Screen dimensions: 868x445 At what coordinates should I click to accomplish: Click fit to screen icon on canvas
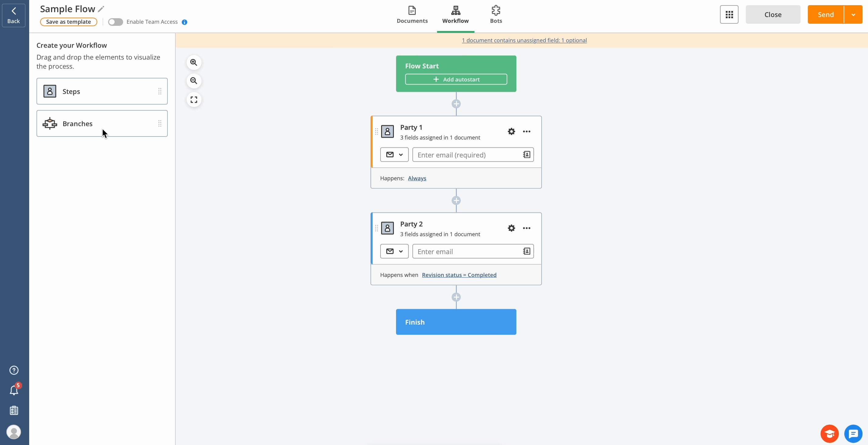[x=194, y=99]
